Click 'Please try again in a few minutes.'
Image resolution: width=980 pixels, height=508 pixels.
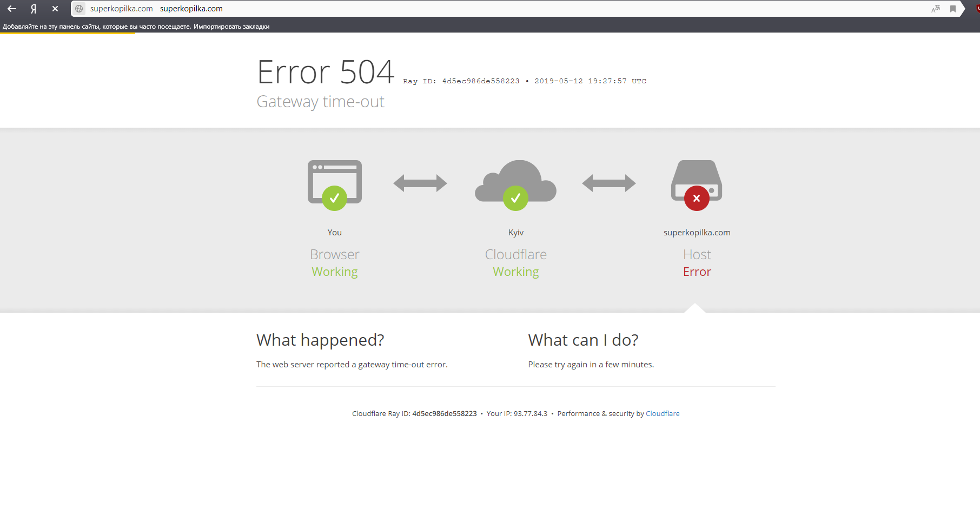click(x=591, y=365)
